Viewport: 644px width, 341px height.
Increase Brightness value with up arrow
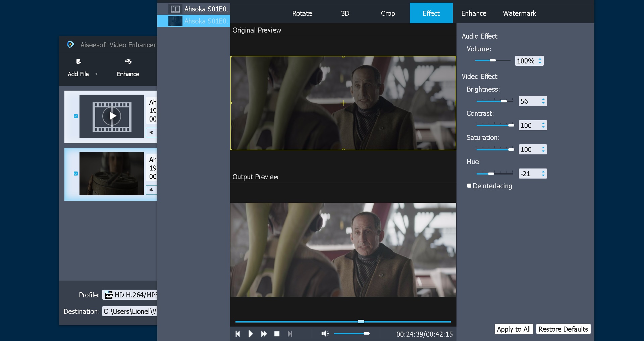543,99
